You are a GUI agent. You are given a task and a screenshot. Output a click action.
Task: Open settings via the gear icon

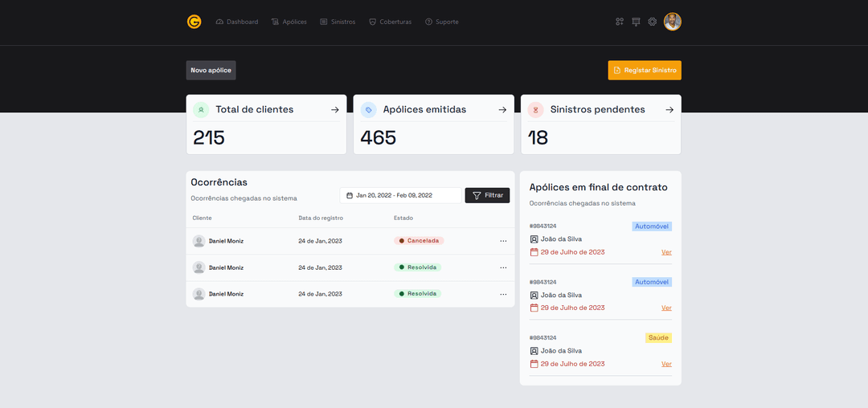pos(653,22)
